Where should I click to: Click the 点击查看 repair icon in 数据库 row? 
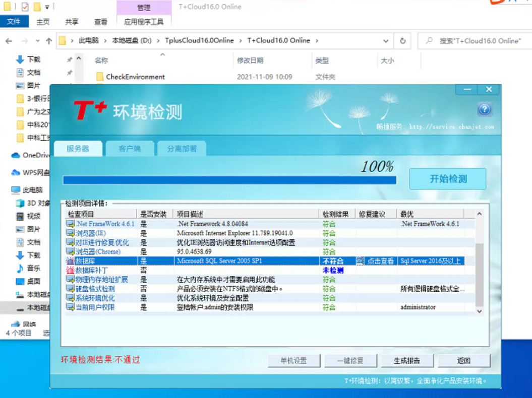(361, 260)
